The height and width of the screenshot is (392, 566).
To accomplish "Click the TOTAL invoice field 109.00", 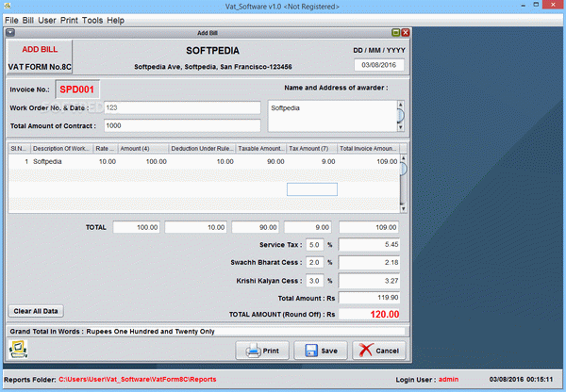I will pyautogui.click(x=369, y=227).
